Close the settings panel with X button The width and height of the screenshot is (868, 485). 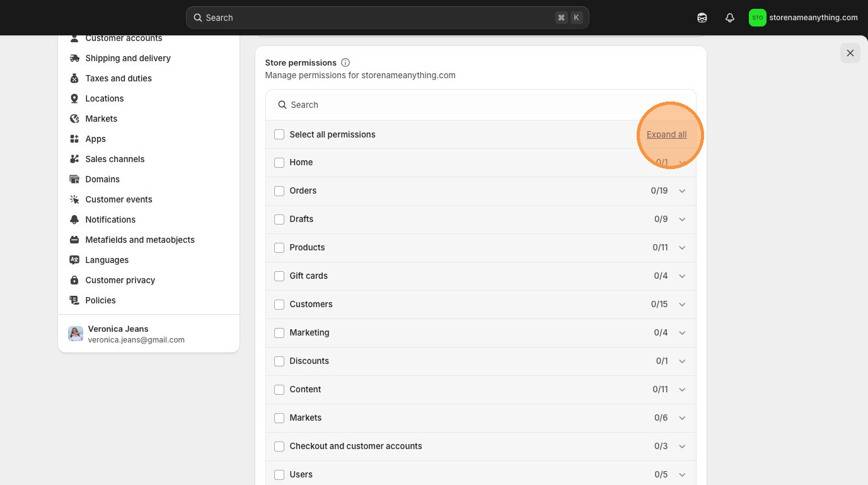[x=850, y=53]
